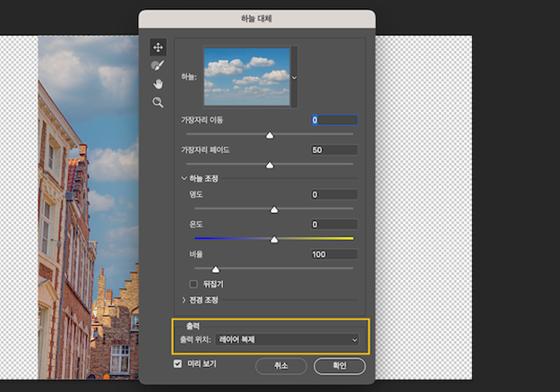Click the 명도 slider handle

(x=274, y=209)
